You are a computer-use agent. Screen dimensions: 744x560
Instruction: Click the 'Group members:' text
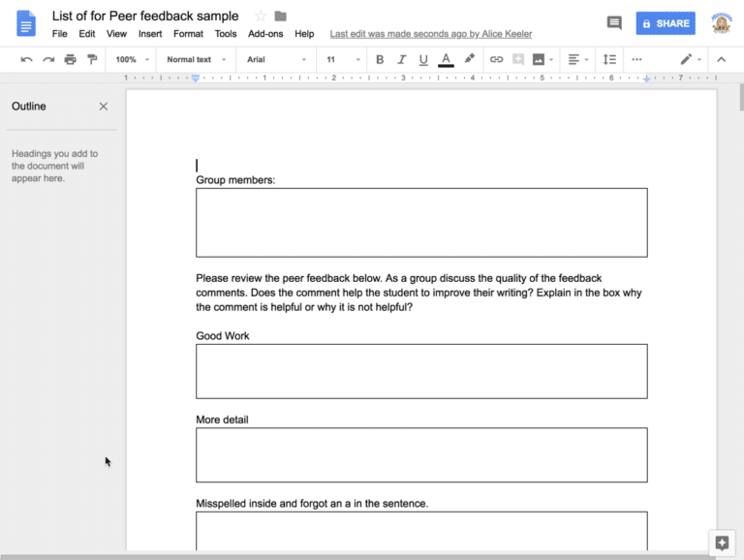(235, 180)
